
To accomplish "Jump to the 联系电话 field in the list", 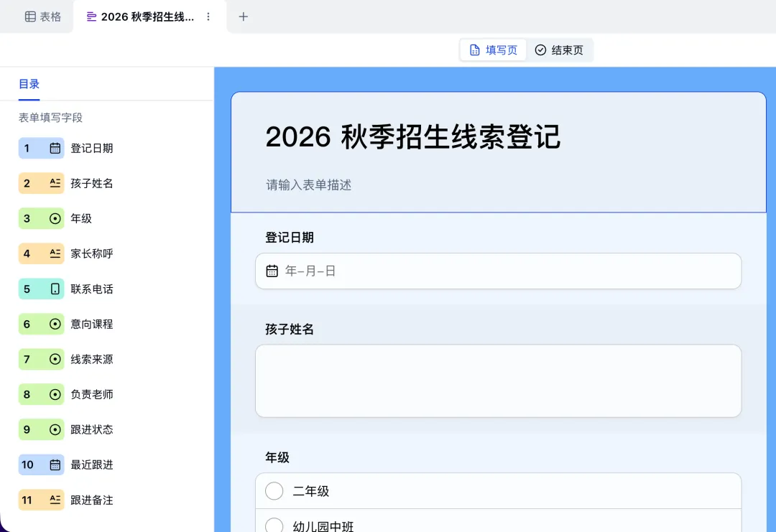I will coord(92,289).
